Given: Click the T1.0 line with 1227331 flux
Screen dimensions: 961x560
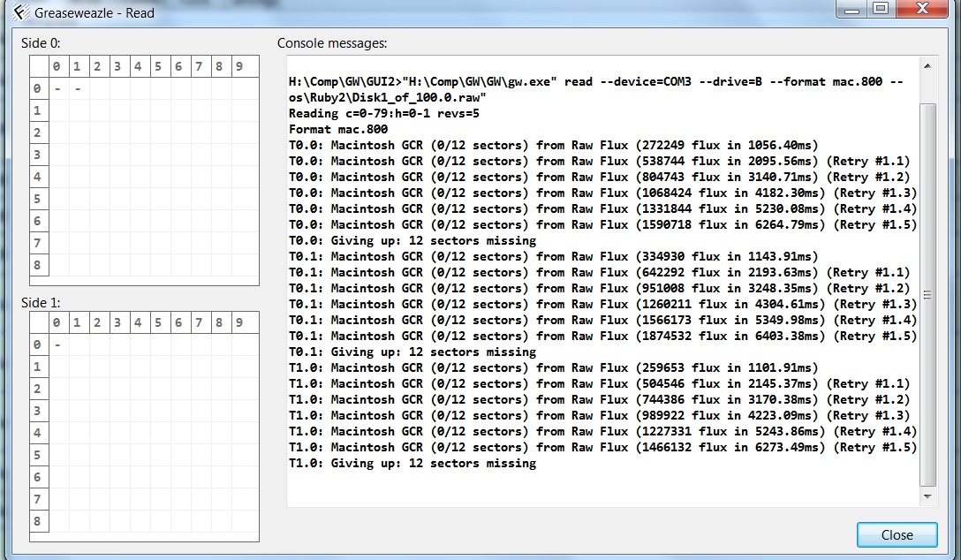Looking at the screenshot, I should 603,432.
